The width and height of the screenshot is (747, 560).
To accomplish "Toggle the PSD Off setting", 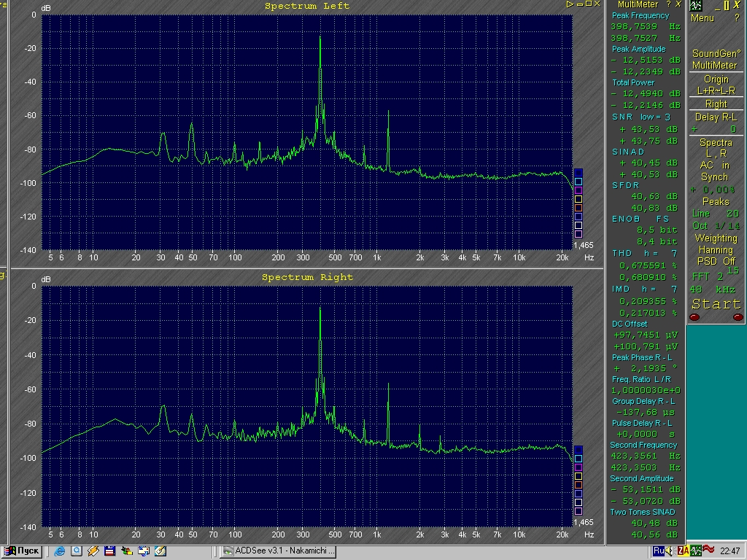I will click(x=716, y=261).
